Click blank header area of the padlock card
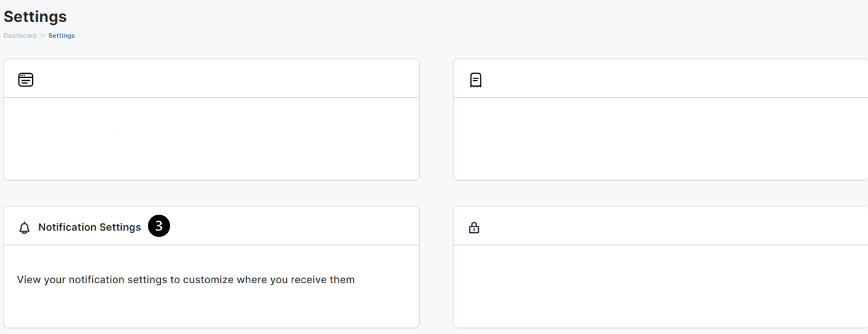The width and height of the screenshot is (868, 334). point(672,226)
